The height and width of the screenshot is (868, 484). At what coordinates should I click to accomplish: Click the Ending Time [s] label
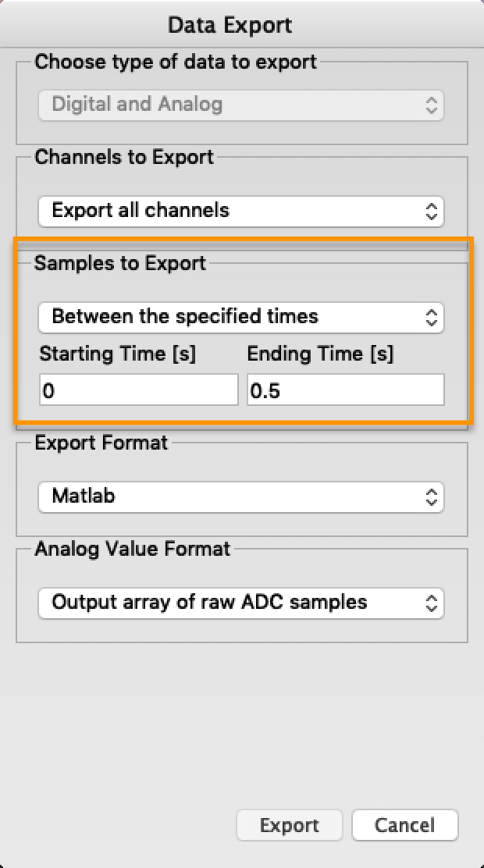(x=321, y=354)
